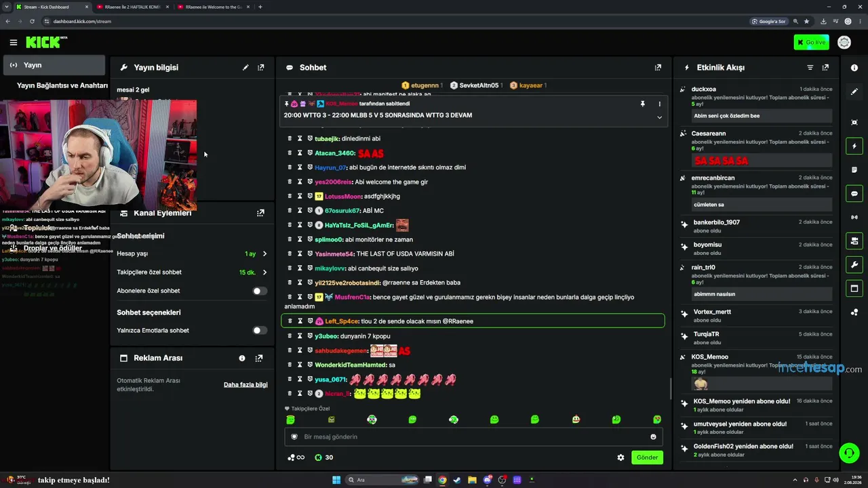Screen dimensions: 868x488
Task: Bookmark this page with star icon
Action: pyautogui.click(x=806, y=21)
